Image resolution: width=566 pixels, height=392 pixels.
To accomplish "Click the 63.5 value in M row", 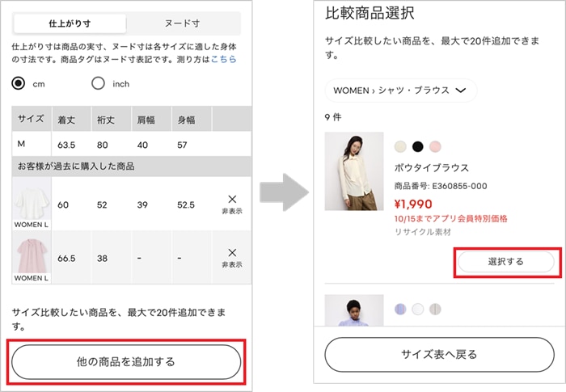I will [66, 145].
